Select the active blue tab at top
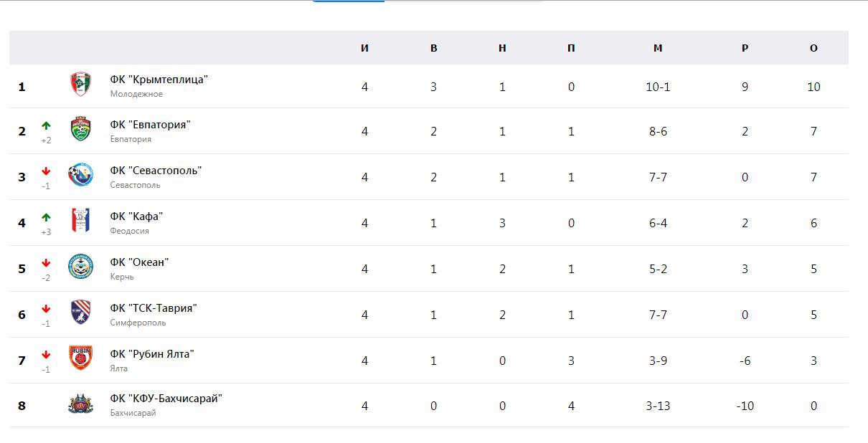 [x=349, y=1]
